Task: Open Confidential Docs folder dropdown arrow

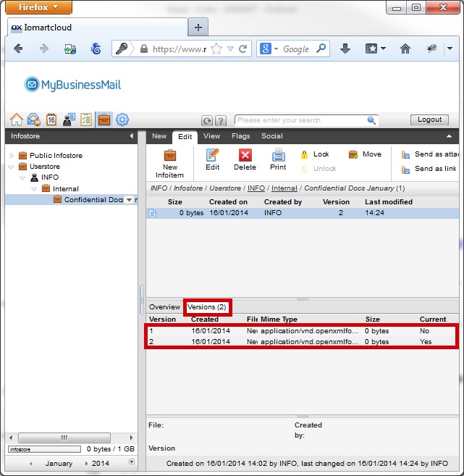Action: 129,200
